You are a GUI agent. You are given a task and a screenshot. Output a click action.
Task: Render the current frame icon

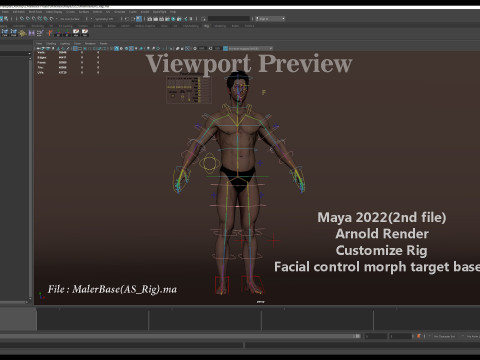(x=155, y=19)
